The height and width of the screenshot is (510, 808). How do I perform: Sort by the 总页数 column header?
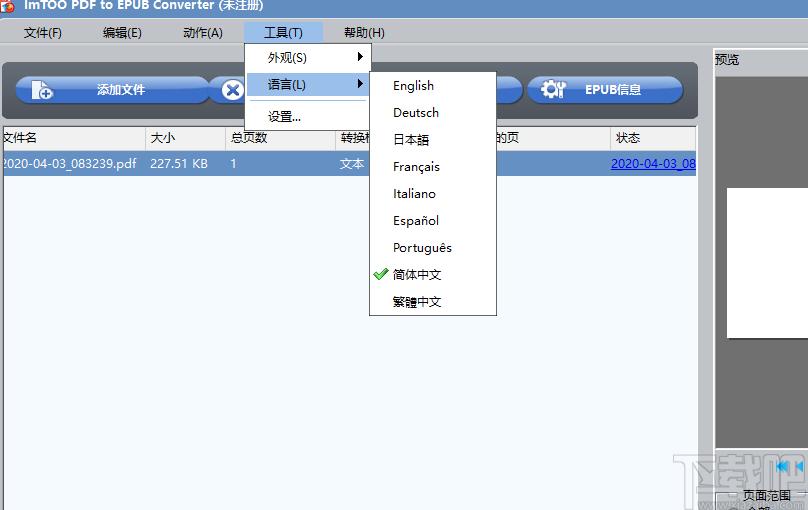[281, 138]
